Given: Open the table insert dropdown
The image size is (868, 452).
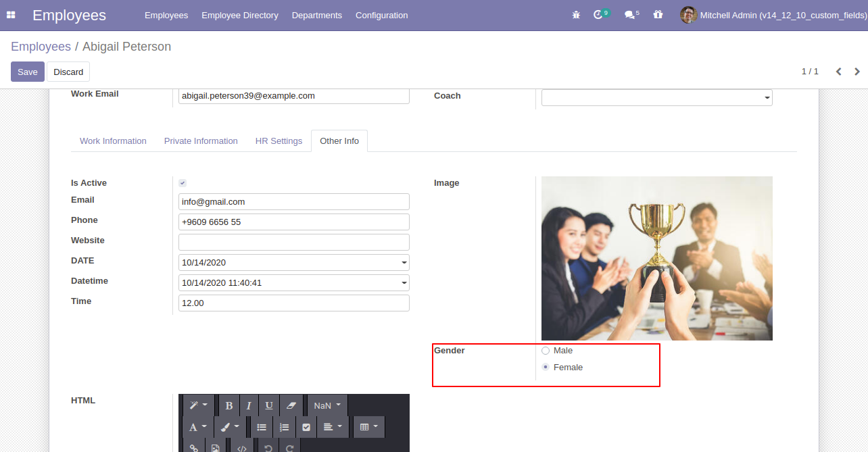Looking at the screenshot, I should pyautogui.click(x=369, y=427).
